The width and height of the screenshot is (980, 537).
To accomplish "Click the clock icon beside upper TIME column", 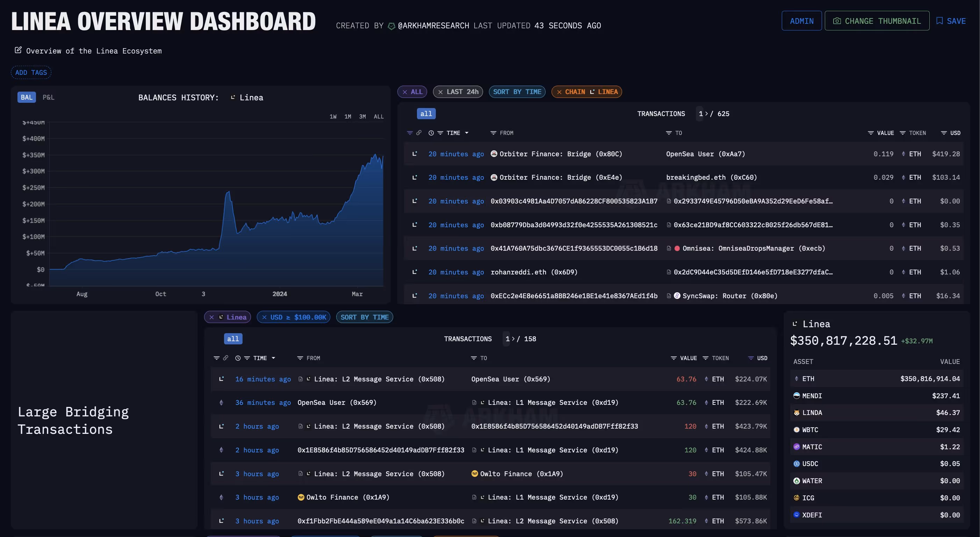I will [x=431, y=133].
